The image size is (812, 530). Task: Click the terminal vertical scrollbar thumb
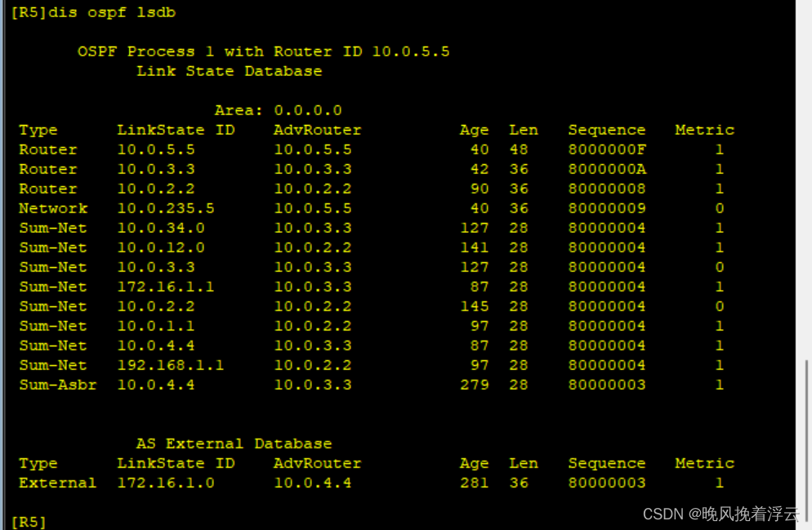click(806, 440)
